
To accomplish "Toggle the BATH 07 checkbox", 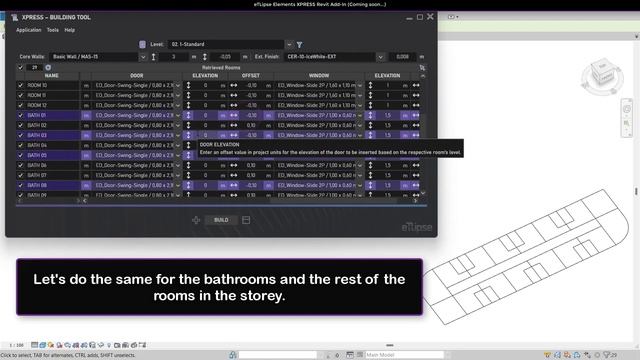I will coord(20,175).
